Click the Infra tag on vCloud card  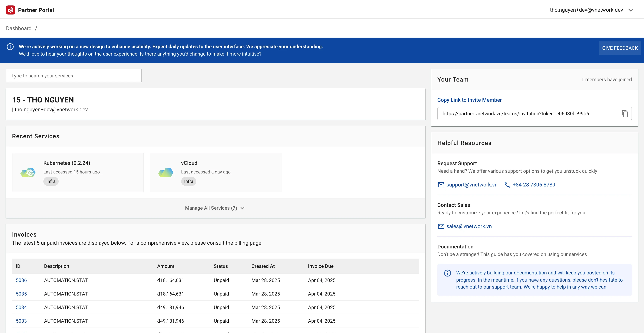point(189,181)
